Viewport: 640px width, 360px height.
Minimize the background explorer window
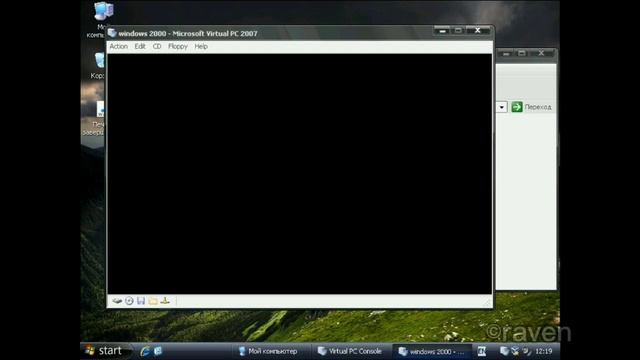(506, 53)
